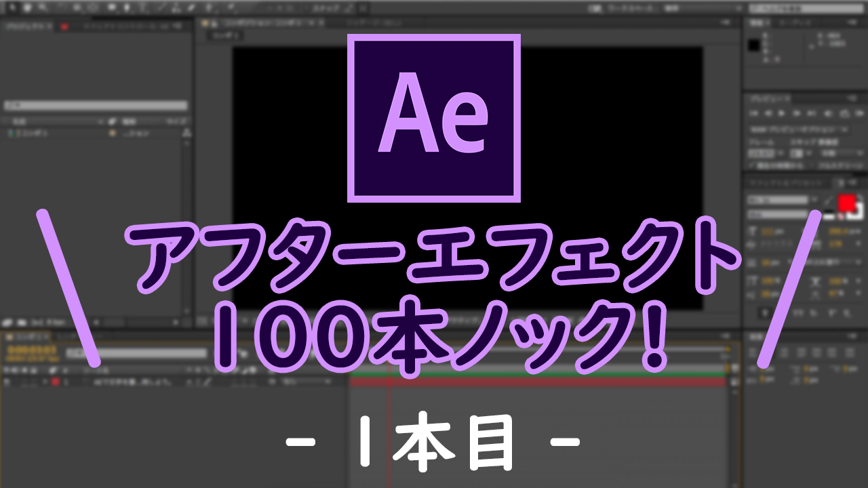
Task: Click the Project panel search field
Action: coord(96,106)
